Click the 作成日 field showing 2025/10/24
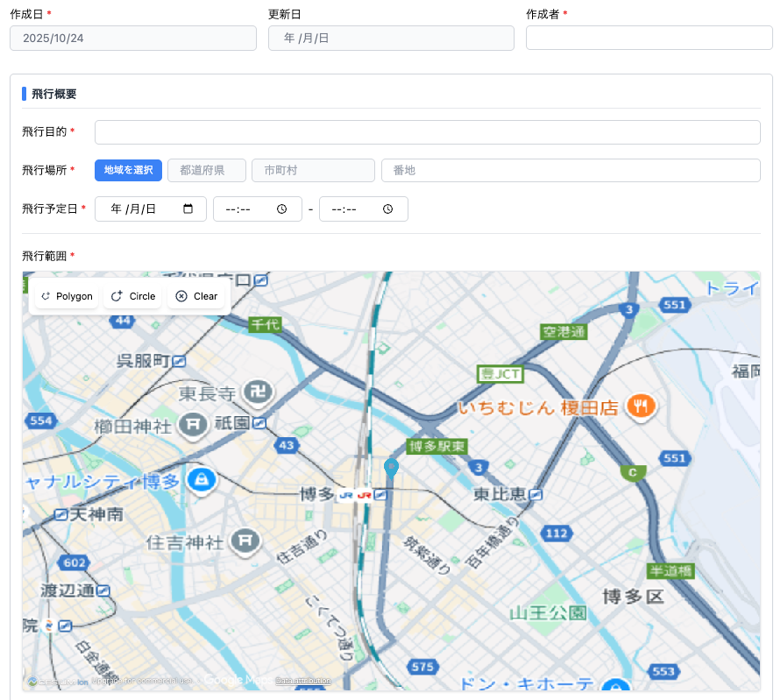781x700 pixels. (x=133, y=39)
